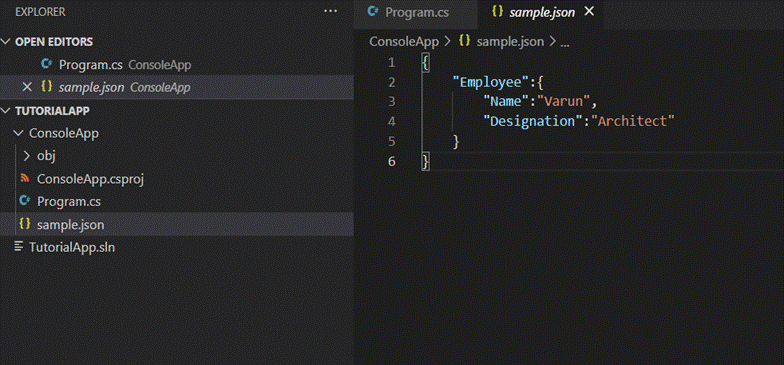
Task: Click the C# icon beside Program.cs in tree
Action: pyautogui.click(x=24, y=201)
